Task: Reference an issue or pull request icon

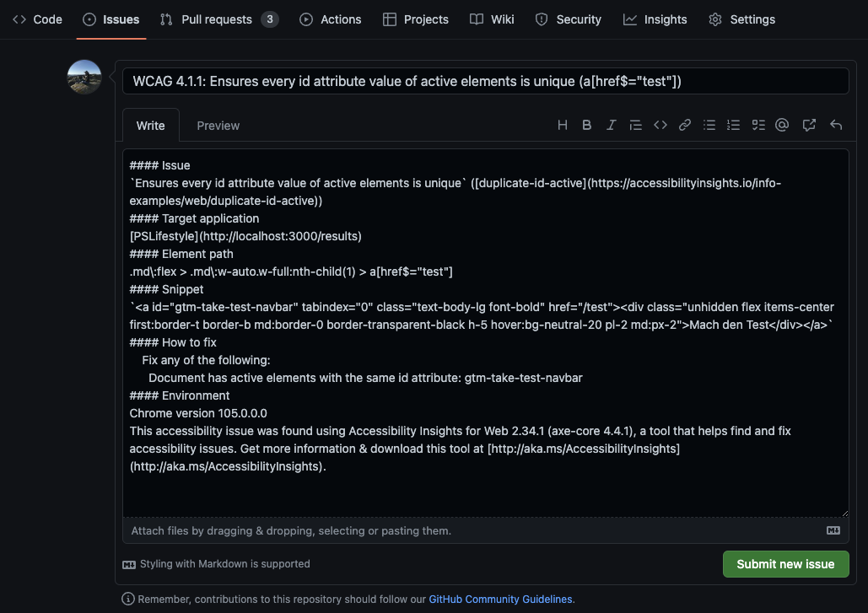Action: pyautogui.click(x=809, y=125)
